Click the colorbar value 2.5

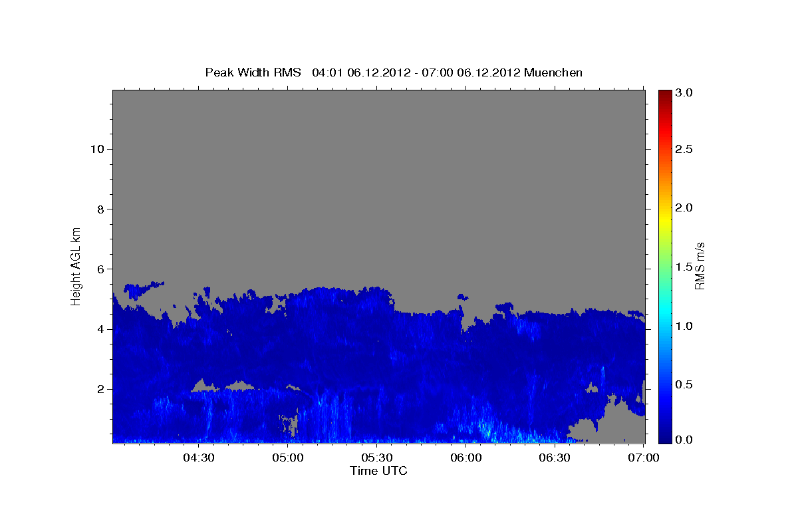click(x=685, y=150)
